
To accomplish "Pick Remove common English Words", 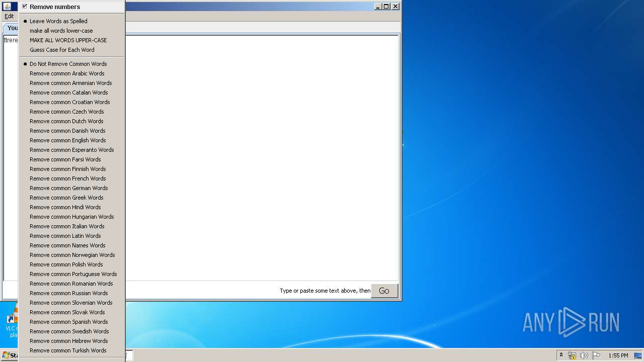I will click(x=72, y=140).
